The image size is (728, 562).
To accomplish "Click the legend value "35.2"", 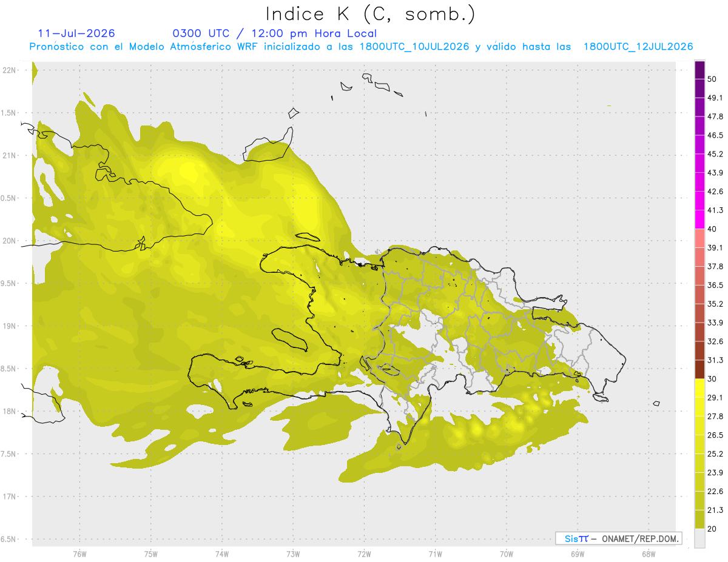I will point(715,304).
